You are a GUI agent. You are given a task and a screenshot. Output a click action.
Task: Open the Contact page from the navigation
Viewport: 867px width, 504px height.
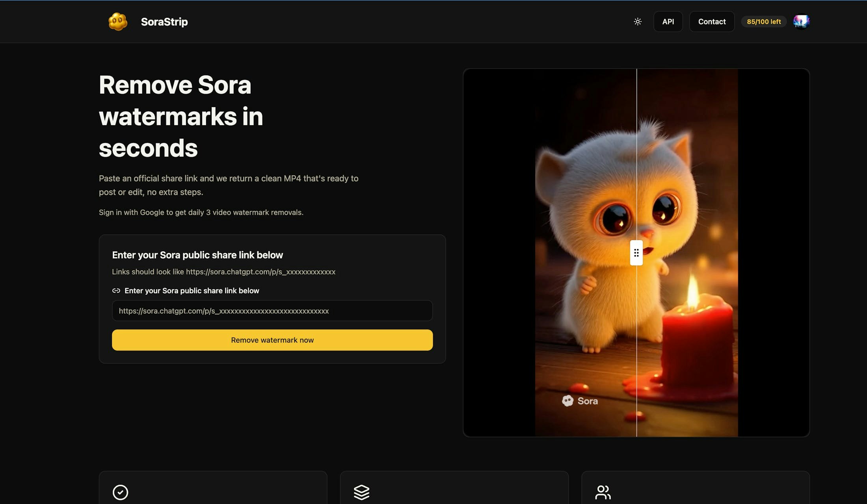pyautogui.click(x=712, y=22)
